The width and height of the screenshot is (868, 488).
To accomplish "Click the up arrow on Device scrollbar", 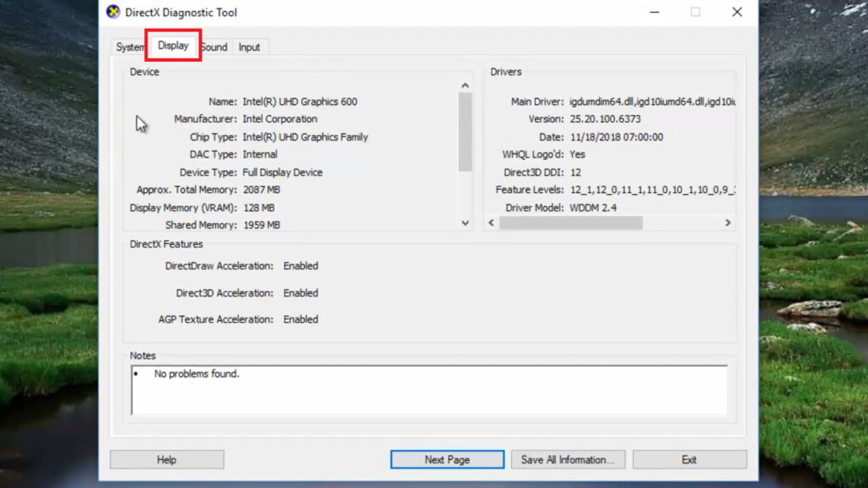I will pyautogui.click(x=465, y=85).
